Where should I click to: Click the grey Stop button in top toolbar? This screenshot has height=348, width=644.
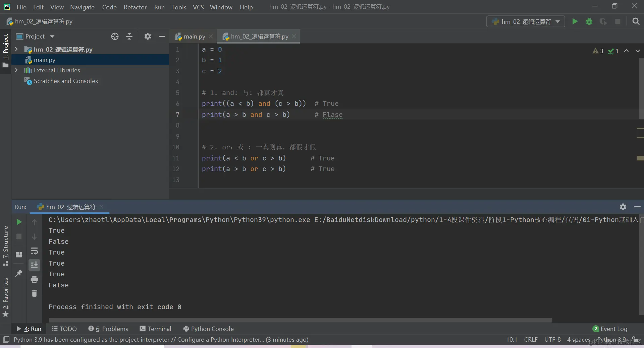coord(618,21)
